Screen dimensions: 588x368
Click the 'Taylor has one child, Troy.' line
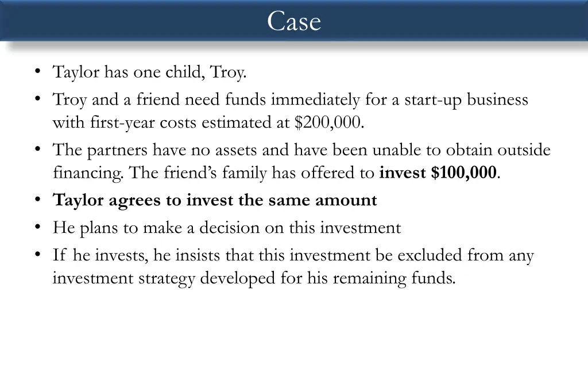pyautogui.click(x=149, y=72)
